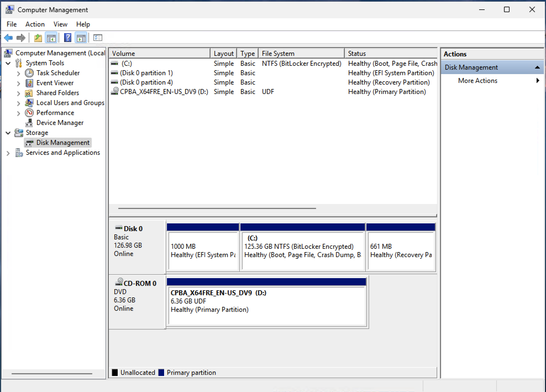Click the Back arrow toolbar icon

(x=9, y=38)
